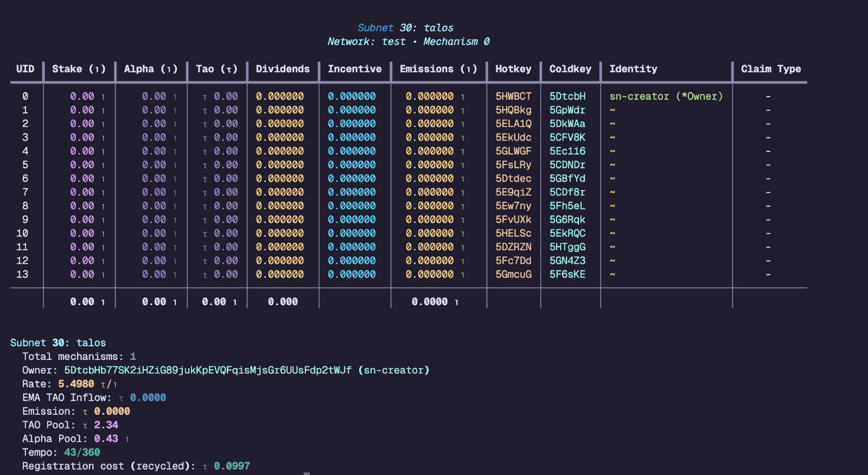Select the Rate value 5.4980
868x475 pixels.
[x=76, y=384]
